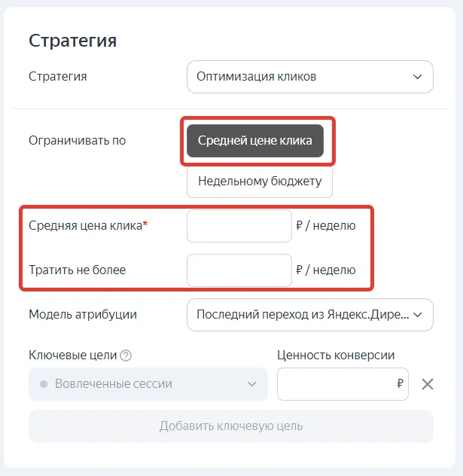Click the chevron arrow in strategy dropdown
This screenshot has width=463, height=476.
point(418,77)
